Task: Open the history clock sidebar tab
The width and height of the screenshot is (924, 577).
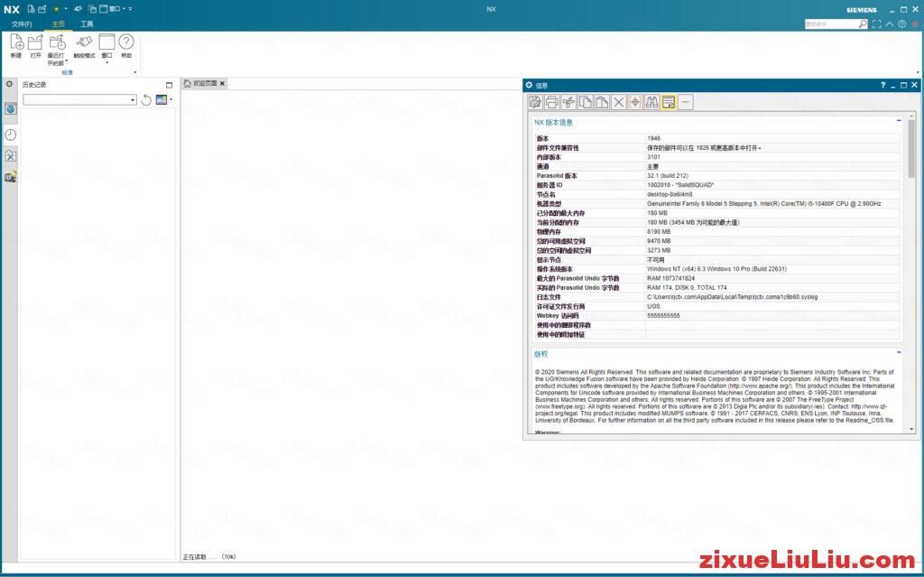Action: click(x=11, y=135)
